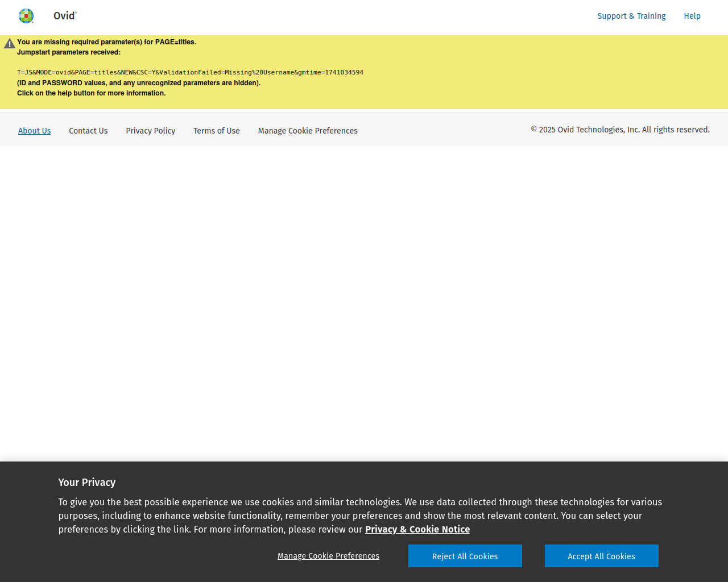
Task: Click the warning triangle icon
Action: [10, 43]
